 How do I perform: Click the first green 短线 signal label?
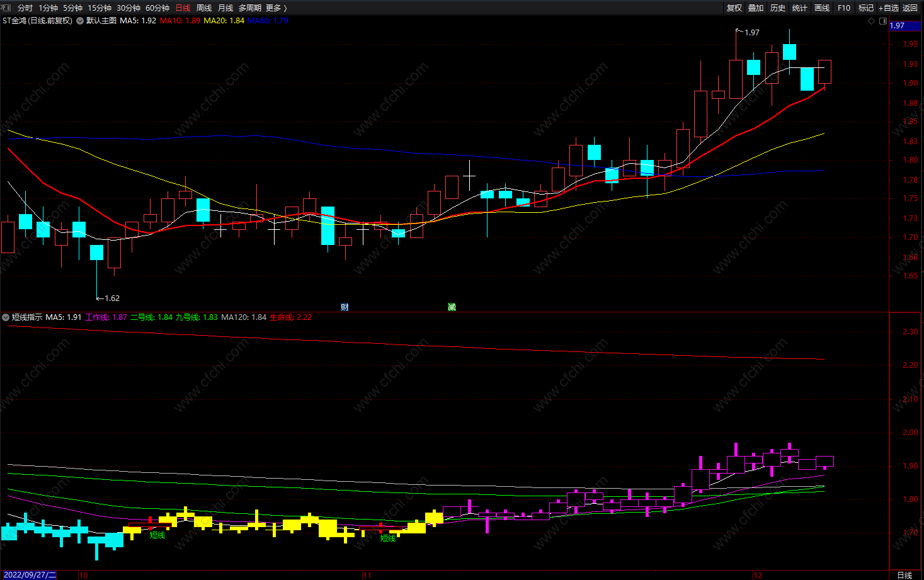tap(157, 535)
